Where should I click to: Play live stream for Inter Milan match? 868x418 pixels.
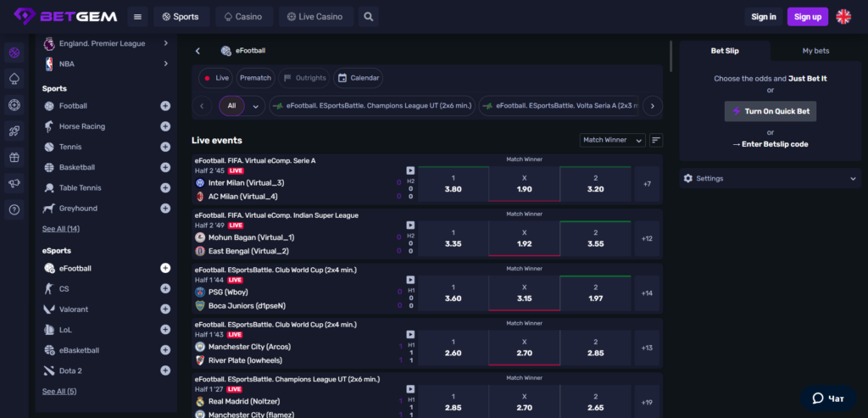click(410, 170)
